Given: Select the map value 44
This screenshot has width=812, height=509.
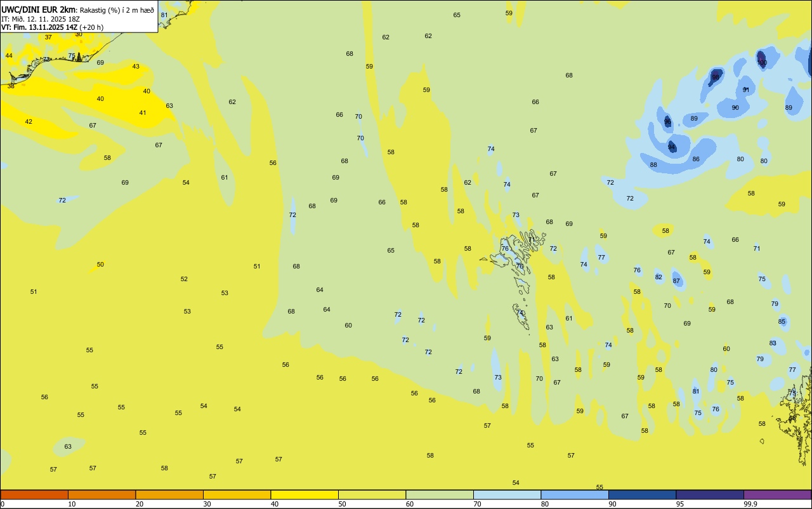Looking at the screenshot, I should coord(9,56).
